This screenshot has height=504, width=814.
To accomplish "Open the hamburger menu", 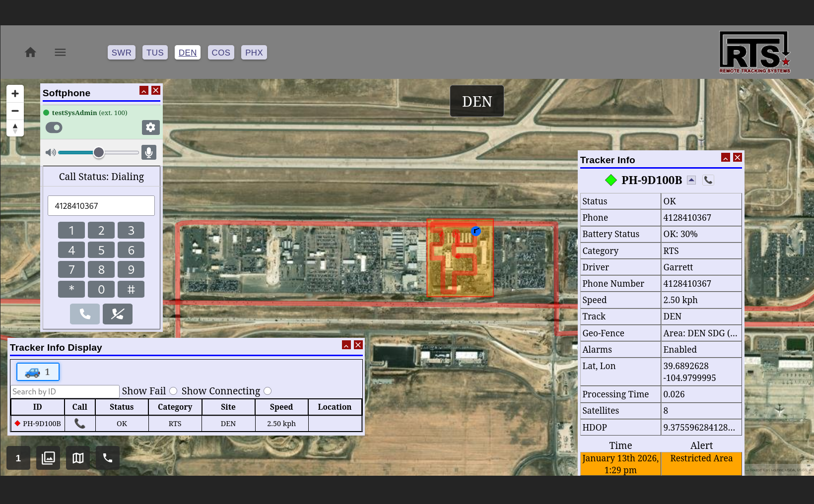I will pos(60,52).
